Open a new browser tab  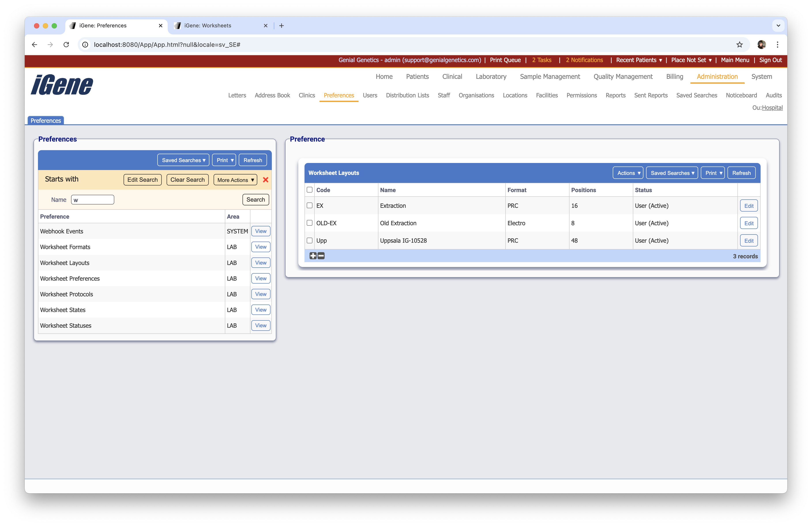[282, 26]
